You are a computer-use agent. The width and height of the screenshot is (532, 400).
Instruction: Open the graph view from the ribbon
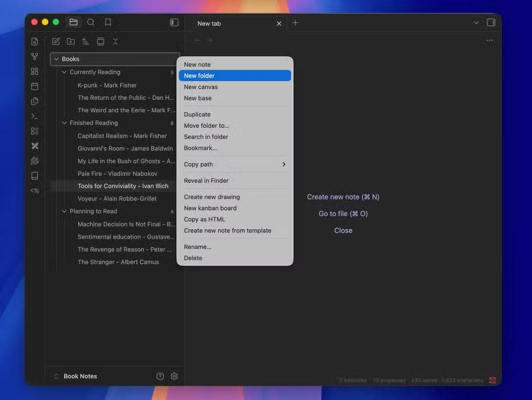(x=35, y=56)
